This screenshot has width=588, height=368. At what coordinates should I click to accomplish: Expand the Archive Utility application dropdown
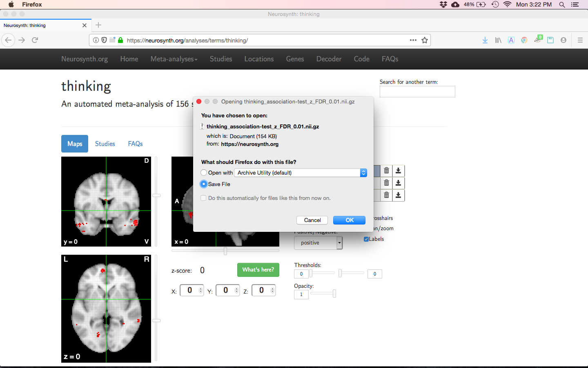363,173
